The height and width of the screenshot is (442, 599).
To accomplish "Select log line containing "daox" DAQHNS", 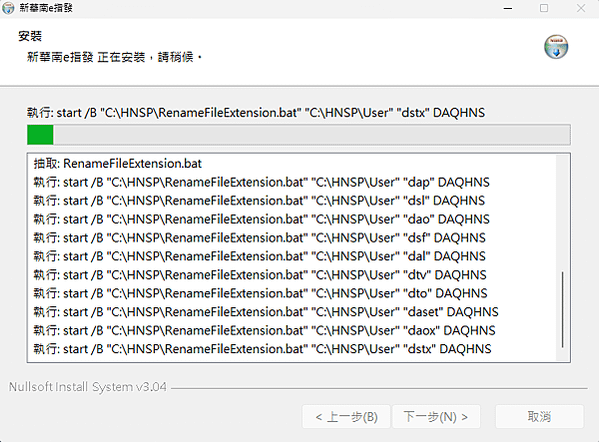I will pos(264,330).
